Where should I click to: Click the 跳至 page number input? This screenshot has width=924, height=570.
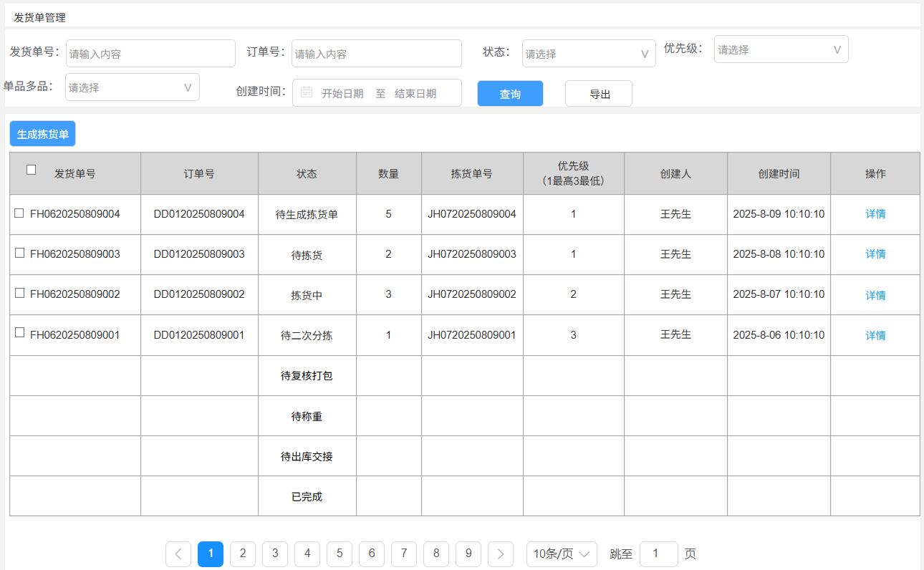click(x=659, y=554)
